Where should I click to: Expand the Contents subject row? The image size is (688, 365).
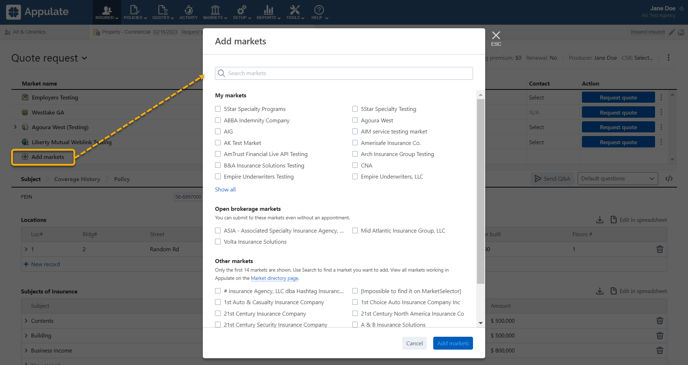pyautogui.click(x=26, y=321)
